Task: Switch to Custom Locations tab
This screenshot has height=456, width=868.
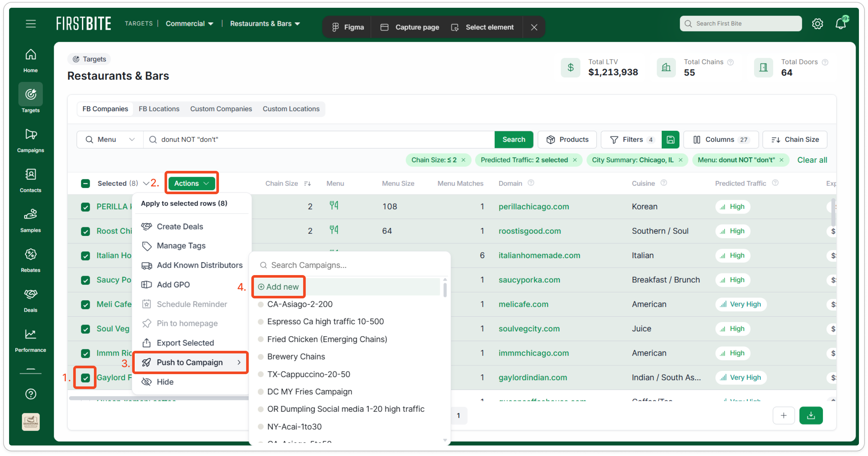Action: click(291, 109)
